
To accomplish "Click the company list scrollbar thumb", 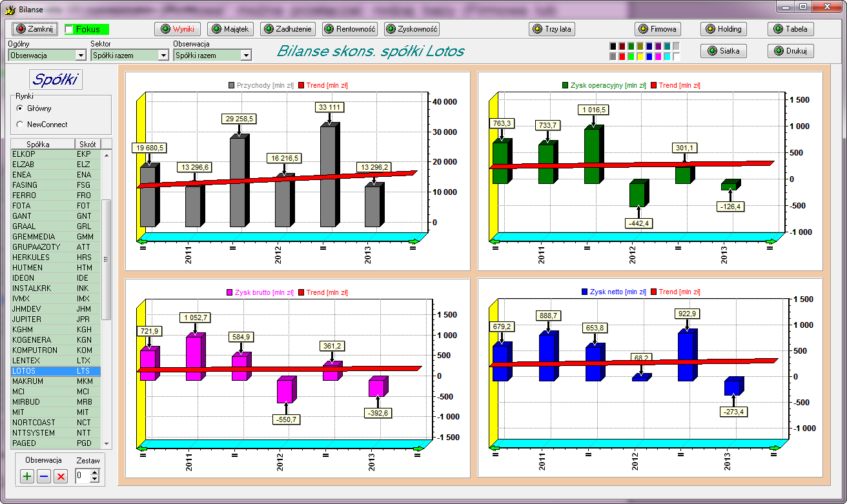I will [x=107, y=259].
